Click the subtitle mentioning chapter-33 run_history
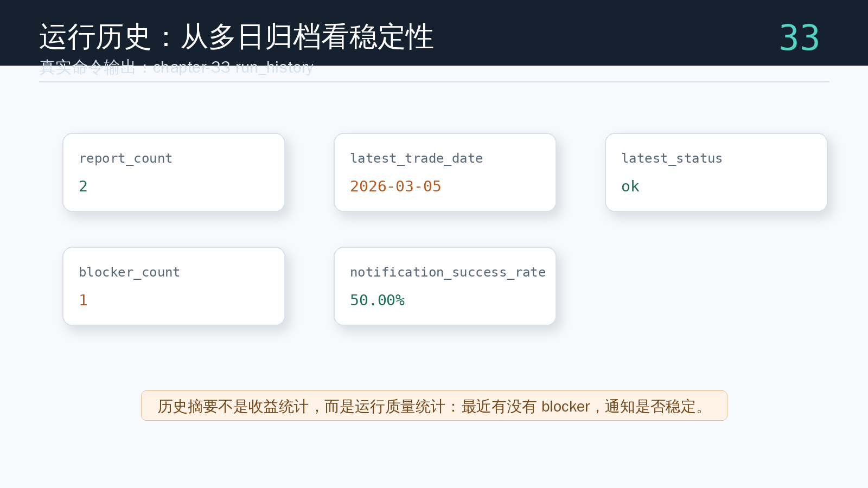This screenshot has width=868, height=488. coord(176,67)
